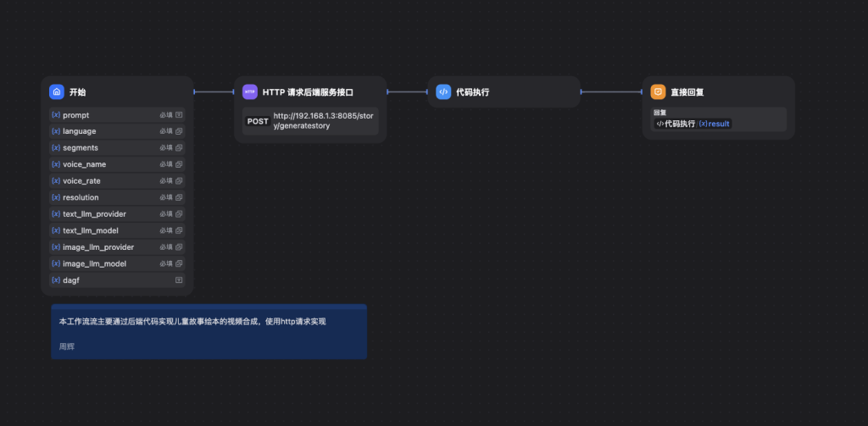Click the select-type icon beside voice_rate
The height and width of the screenshot is (426, 868).
179,180
